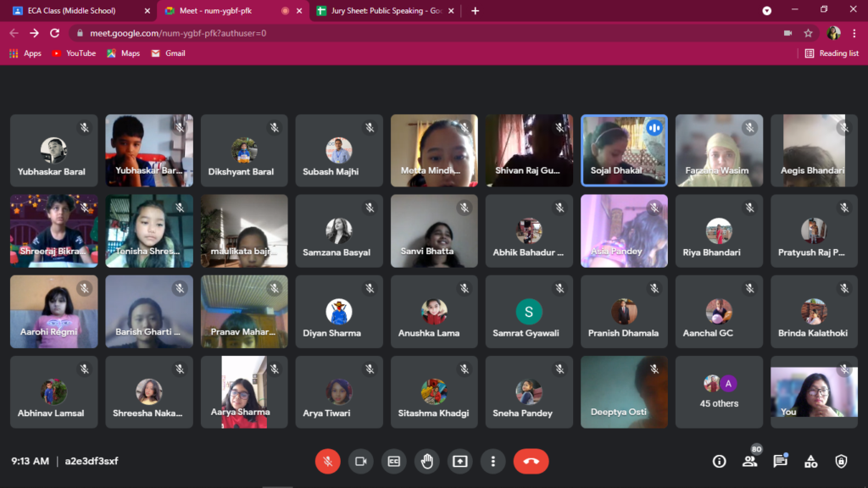Turn on closed captions
The image size is (868, 488).
point(394,461)
